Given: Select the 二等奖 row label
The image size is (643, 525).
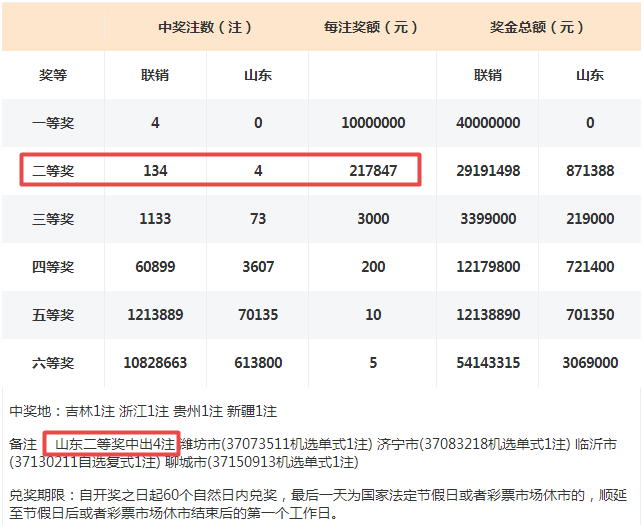Looking at the screenshot, I should pyautogui.click(x=53, y=171).
